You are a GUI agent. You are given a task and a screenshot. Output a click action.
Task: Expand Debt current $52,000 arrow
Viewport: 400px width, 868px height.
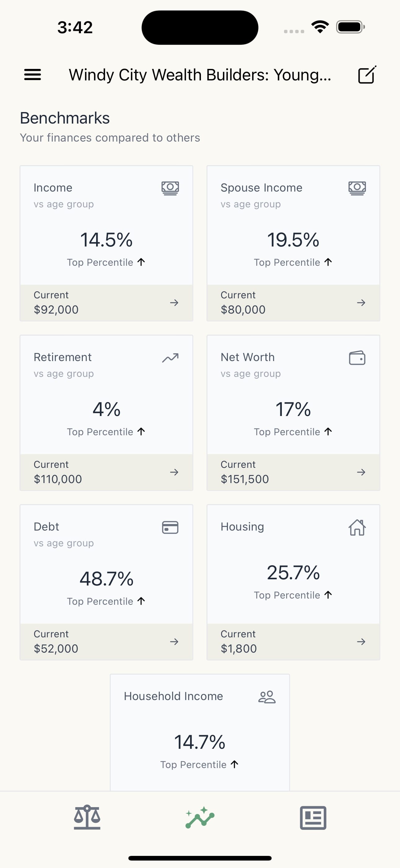pos(174,642)
